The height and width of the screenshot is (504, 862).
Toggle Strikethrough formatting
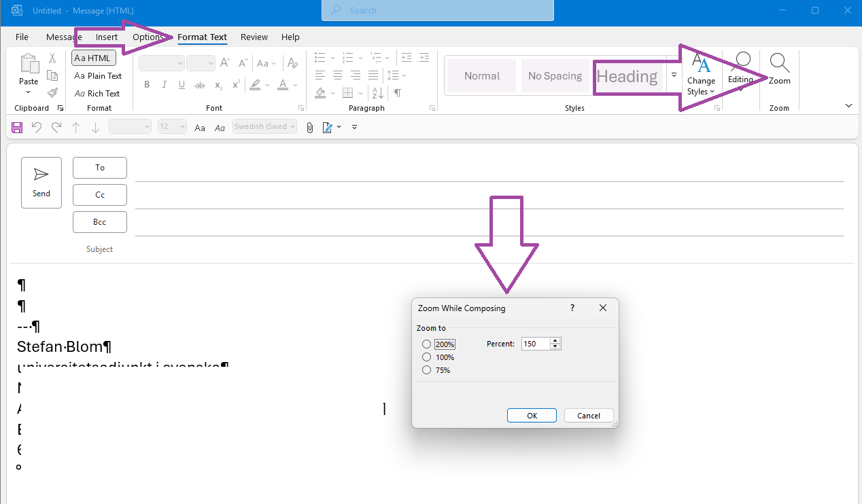click(200, 85)
